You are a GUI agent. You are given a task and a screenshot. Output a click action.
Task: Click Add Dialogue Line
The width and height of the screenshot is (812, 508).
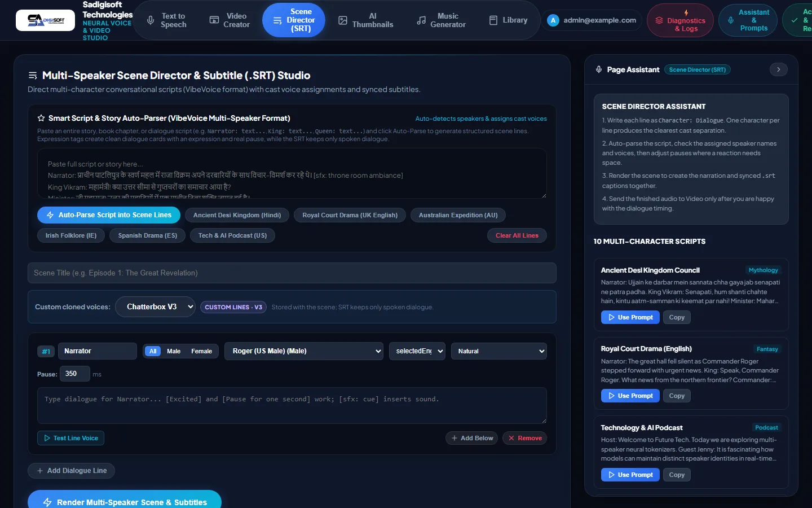[71, 471]
